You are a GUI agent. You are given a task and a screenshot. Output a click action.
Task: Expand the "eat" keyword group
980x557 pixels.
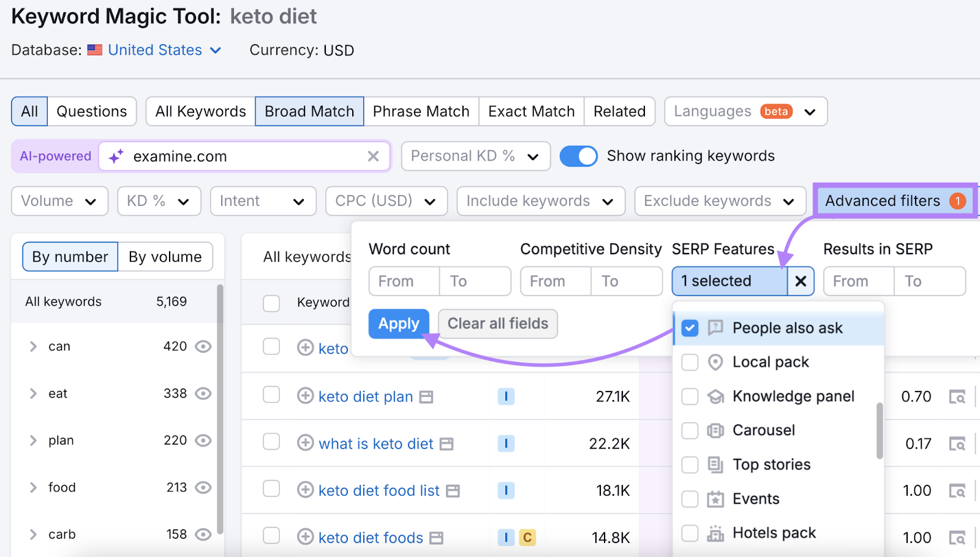[34, 393]
